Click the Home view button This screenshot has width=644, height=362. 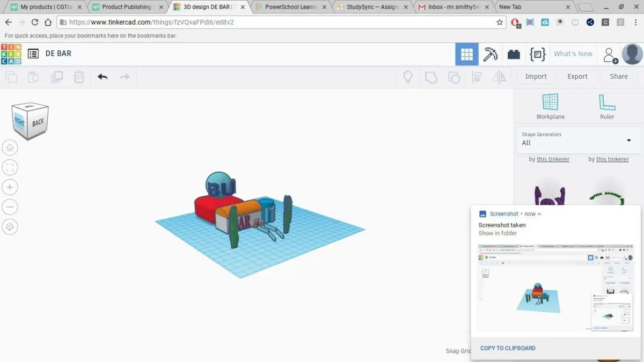(x=10, y=148)
